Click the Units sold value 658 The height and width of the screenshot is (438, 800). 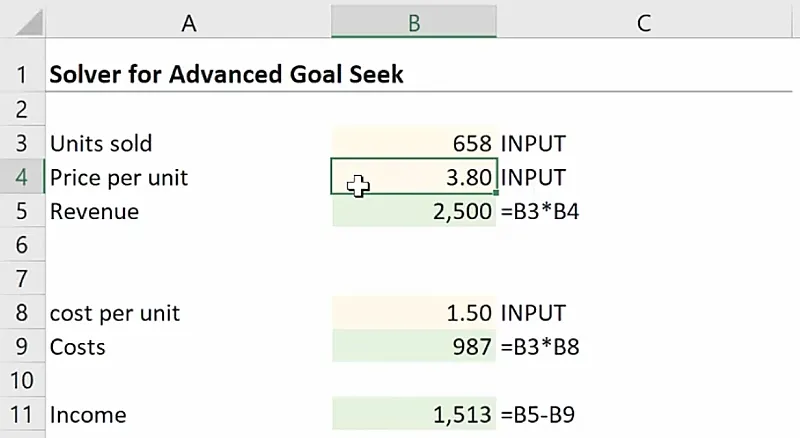pos(413,144)
